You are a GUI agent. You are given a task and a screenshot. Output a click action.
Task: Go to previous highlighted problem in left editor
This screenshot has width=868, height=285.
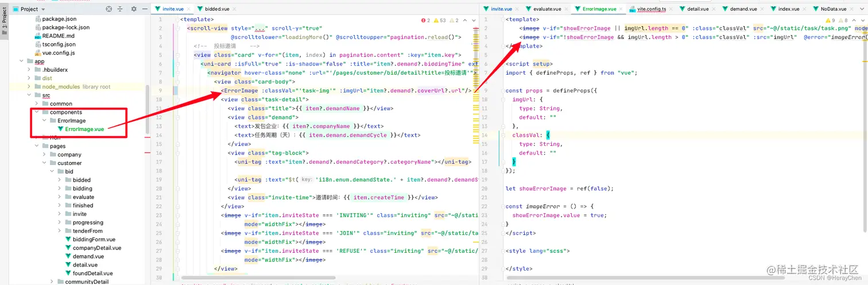(x=465, y=20)
